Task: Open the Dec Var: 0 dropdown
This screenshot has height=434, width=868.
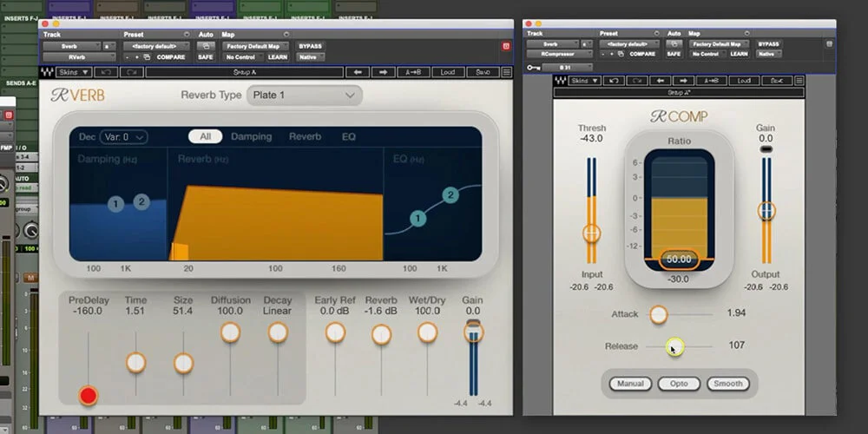Action: (x=124, y=137)
